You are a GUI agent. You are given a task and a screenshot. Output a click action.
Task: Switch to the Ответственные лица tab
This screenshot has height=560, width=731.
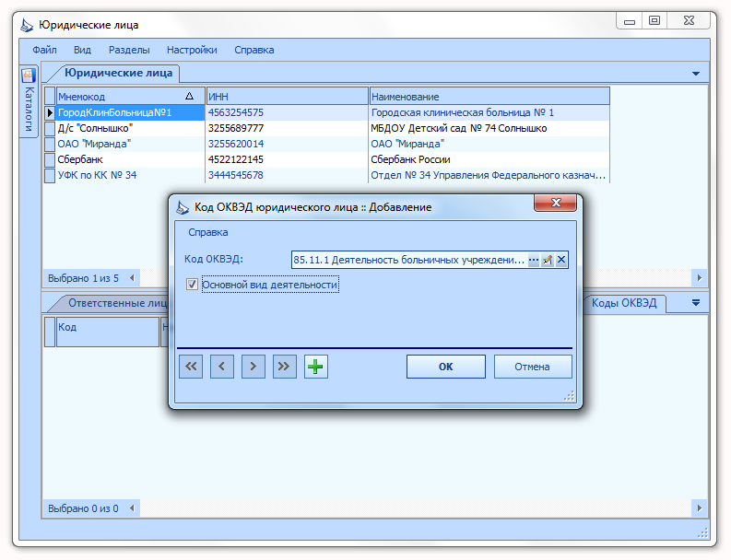tap(116, 303)
